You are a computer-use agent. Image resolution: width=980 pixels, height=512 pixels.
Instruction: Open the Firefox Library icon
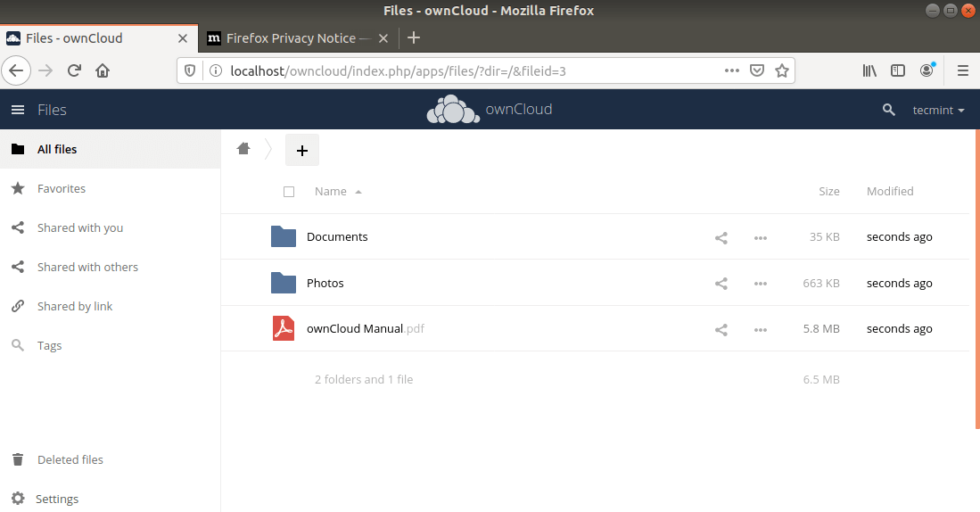click(x=869, y=70)
